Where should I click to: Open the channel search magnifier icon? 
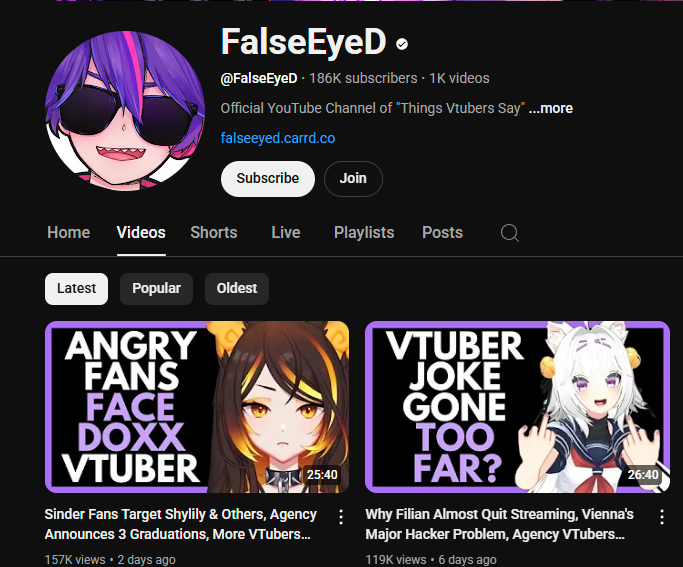click(x=509, y=233)
